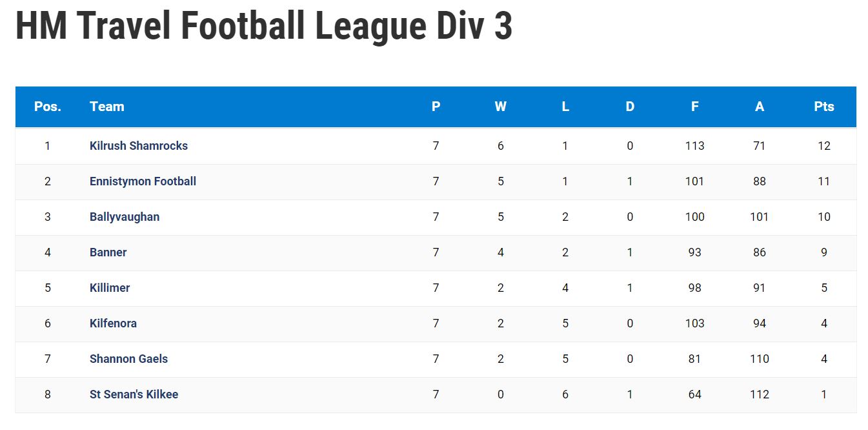Select the Shannon Gaels team link
Image resolution: width=868 pixels, height=430 pixels.
tap(128, 359)
